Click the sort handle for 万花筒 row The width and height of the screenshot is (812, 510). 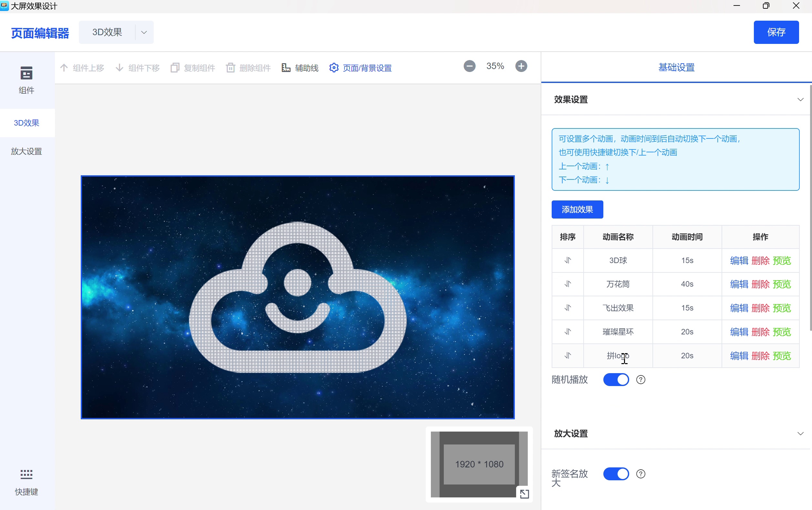(567, 284)
